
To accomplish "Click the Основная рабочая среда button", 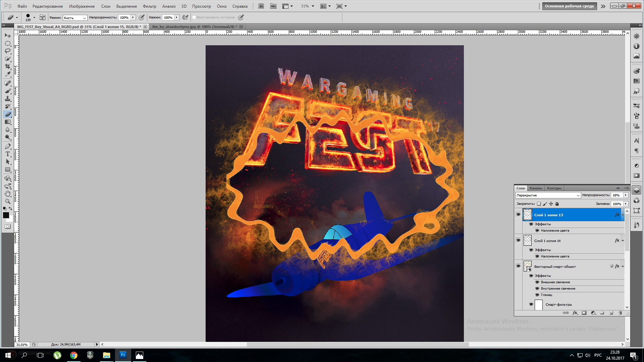I will click(569, 6).
